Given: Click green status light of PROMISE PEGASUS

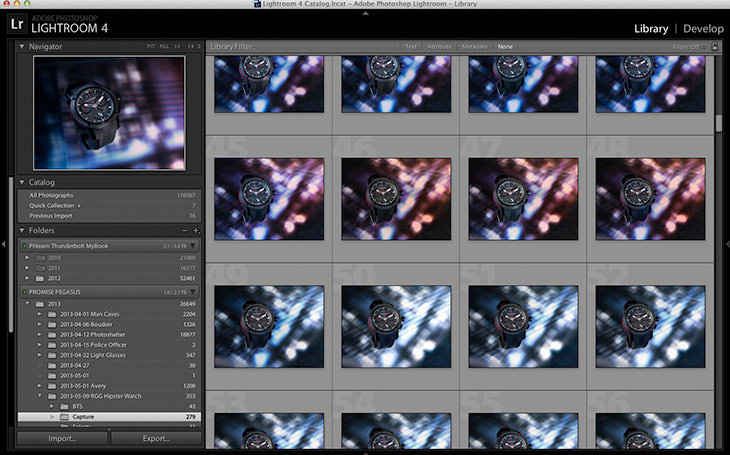Looking at the screenshot, I should click(24, 292).
